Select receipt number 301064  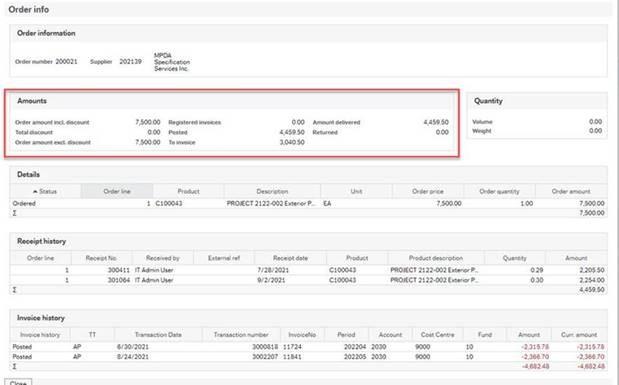(119, 280)
